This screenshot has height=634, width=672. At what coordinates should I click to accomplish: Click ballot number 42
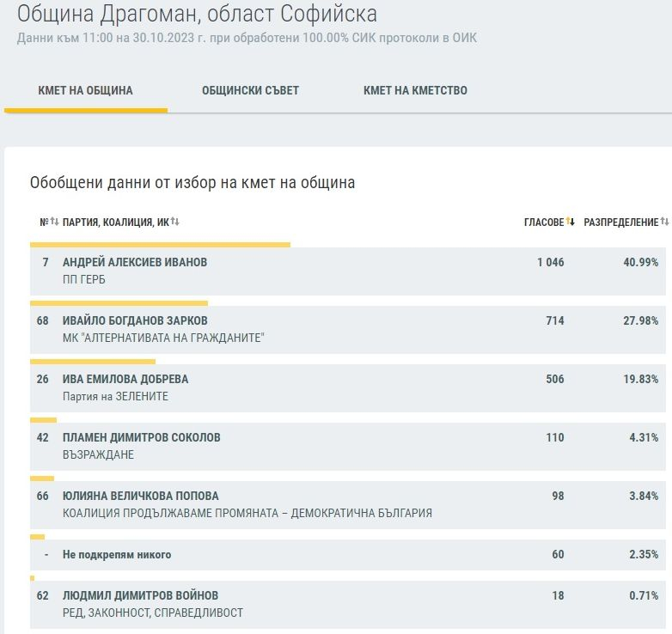pyautogui.click(x=42, y=437)
